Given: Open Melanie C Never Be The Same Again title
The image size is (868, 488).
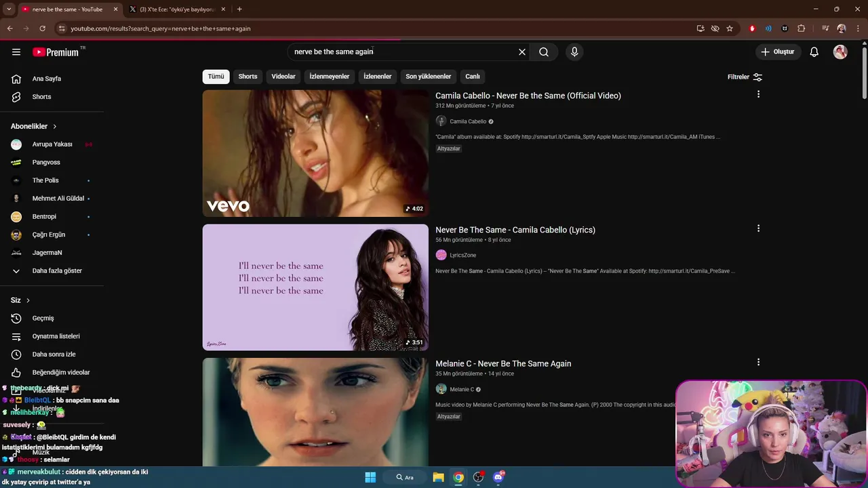Looking at the screenshot, I should [x=503, y=364].
